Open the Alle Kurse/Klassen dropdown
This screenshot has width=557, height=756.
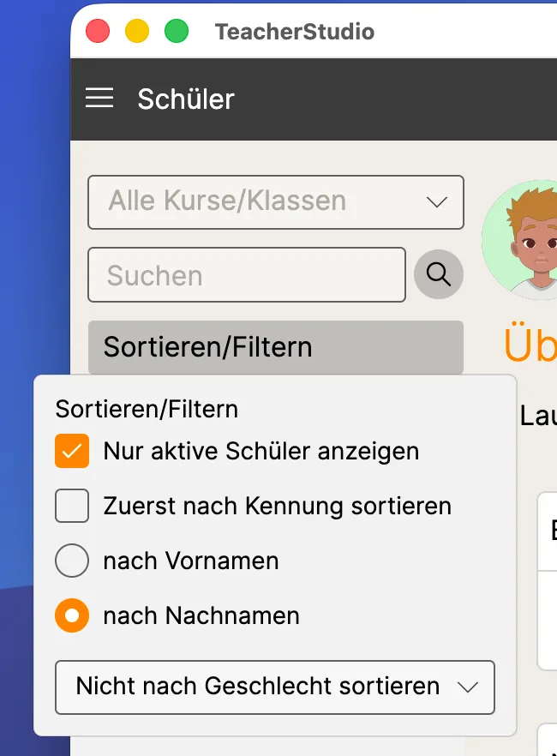276,202
